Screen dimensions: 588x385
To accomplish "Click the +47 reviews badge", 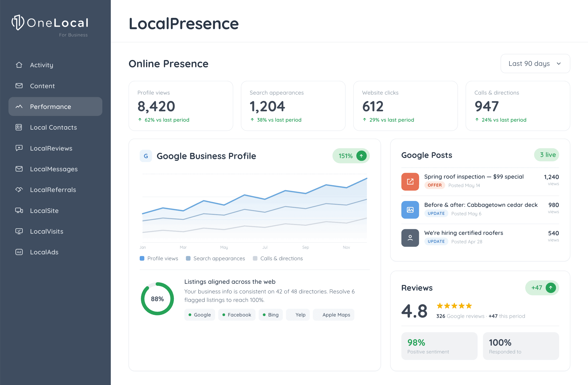I will [x=542, y=288].
